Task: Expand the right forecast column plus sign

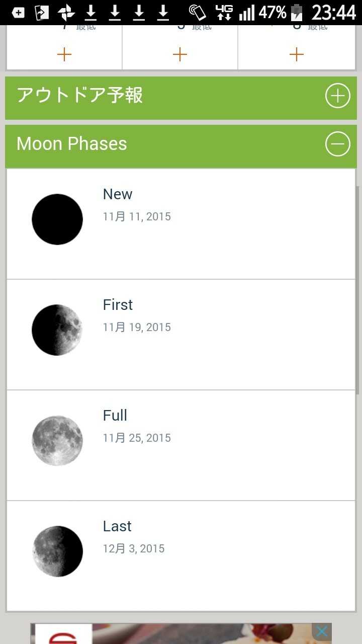Action: 297,54
